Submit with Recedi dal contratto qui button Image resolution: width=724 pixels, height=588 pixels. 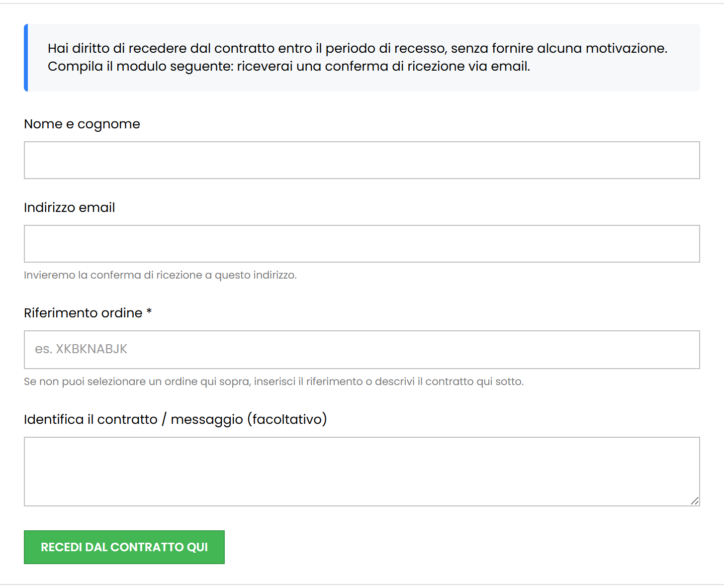pyautogui.click(x=124, y=547)
